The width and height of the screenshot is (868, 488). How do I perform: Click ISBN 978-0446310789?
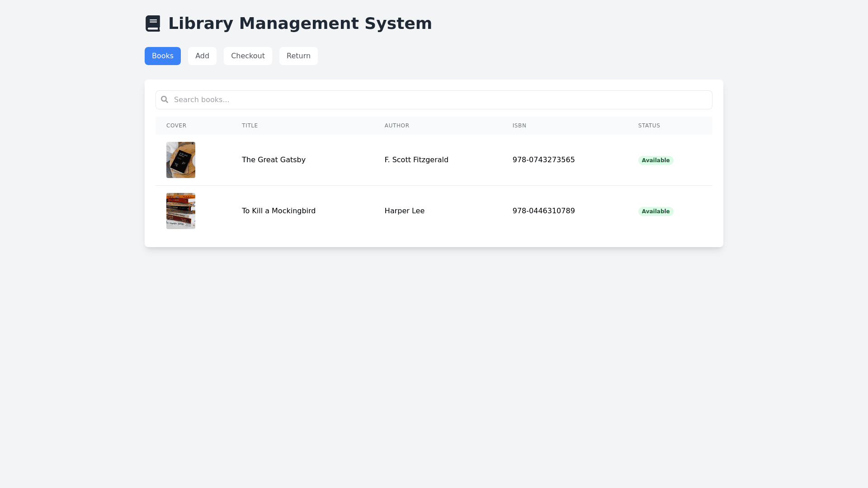click(543, 211)
